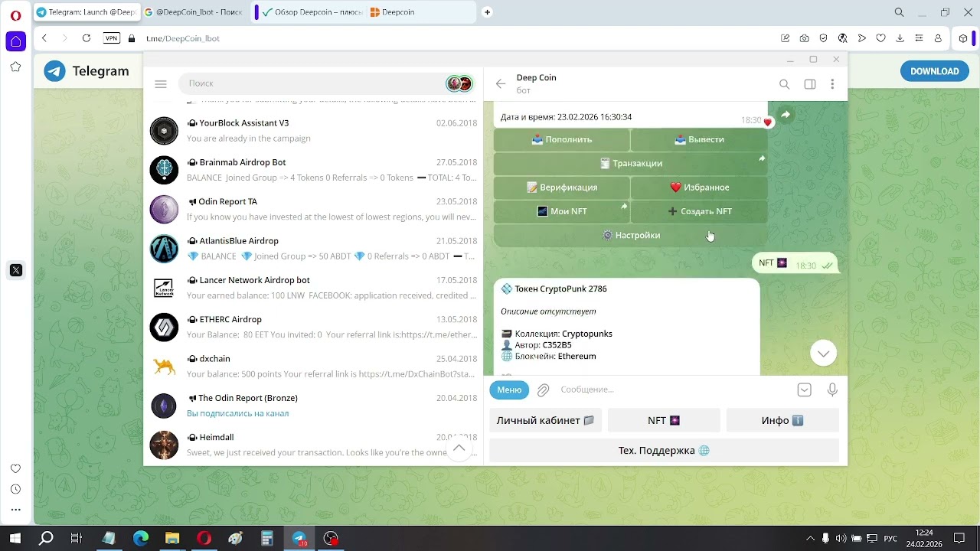The height and width of the screenshot is (551, 980).
Task: Open dxchain chat
Action: (x=313, y=367)
